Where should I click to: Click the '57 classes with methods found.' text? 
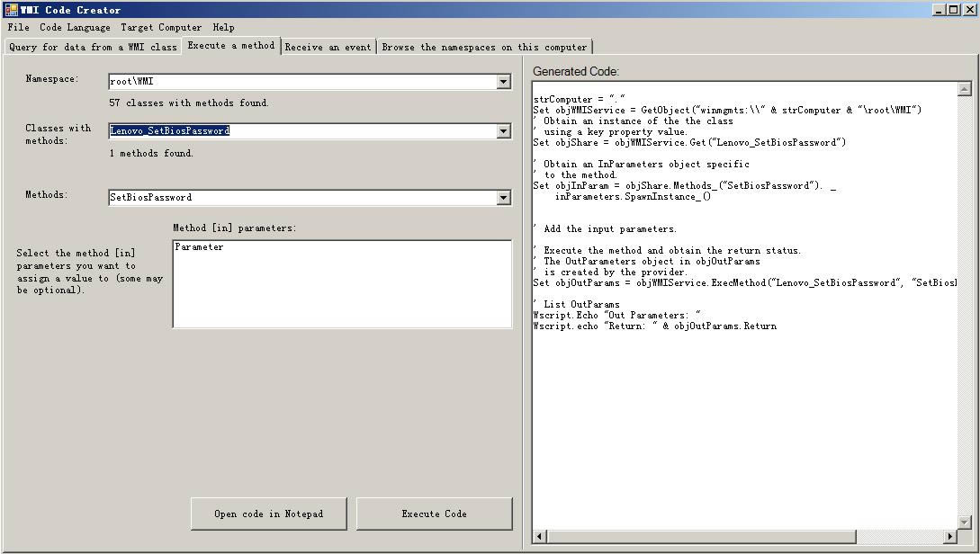[x=189, y=103]
